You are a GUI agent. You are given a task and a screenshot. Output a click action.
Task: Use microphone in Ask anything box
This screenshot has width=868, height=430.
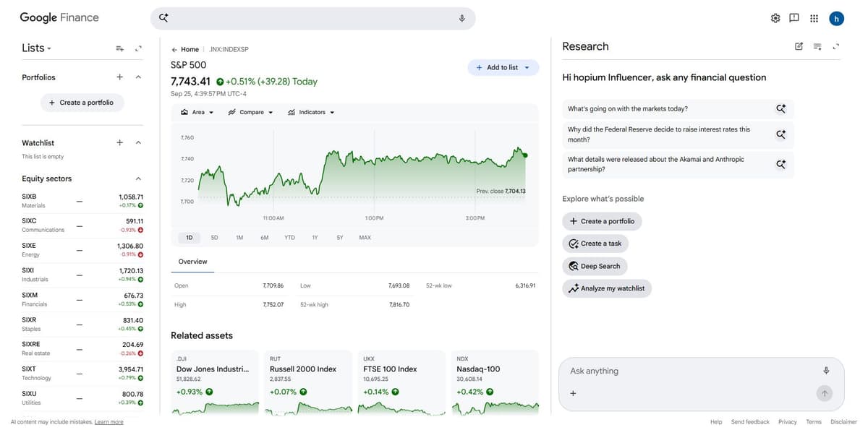(x=825, y=371)
